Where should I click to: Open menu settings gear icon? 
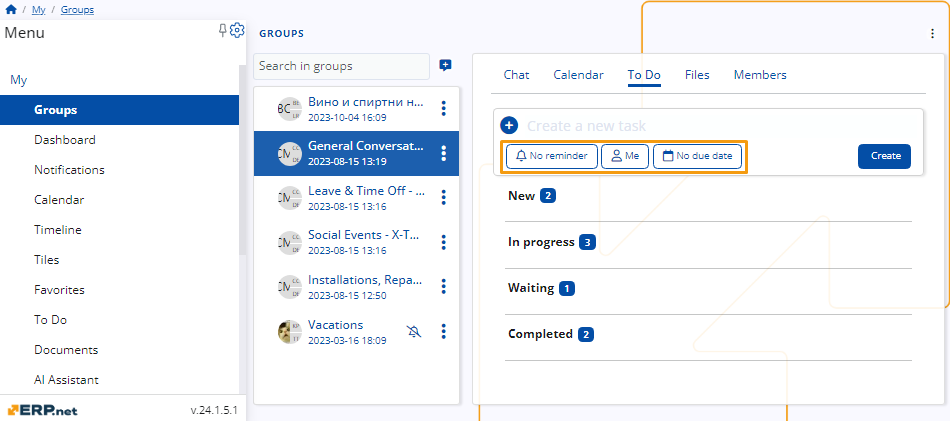(237, 30)
